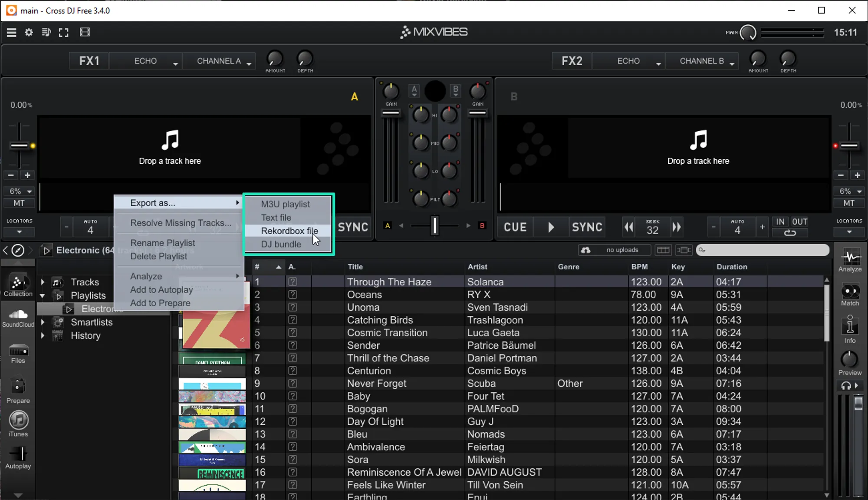Enable the FX1 effect unit

coord(89,61)
